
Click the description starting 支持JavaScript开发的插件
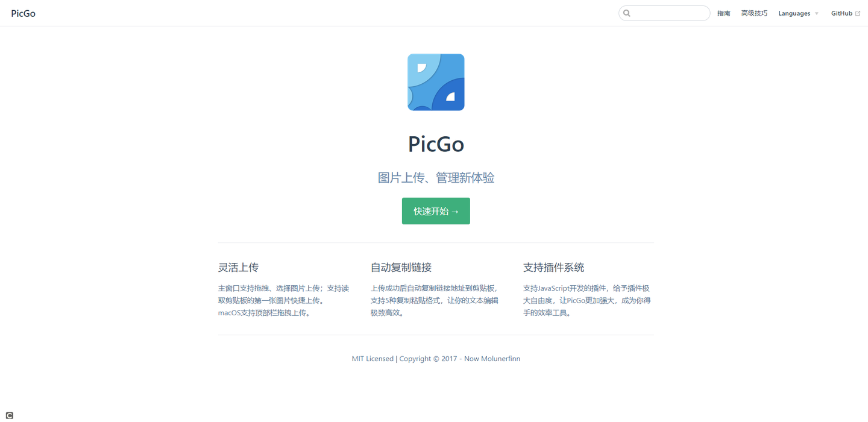pyautogui.click(x=587, y=300)
